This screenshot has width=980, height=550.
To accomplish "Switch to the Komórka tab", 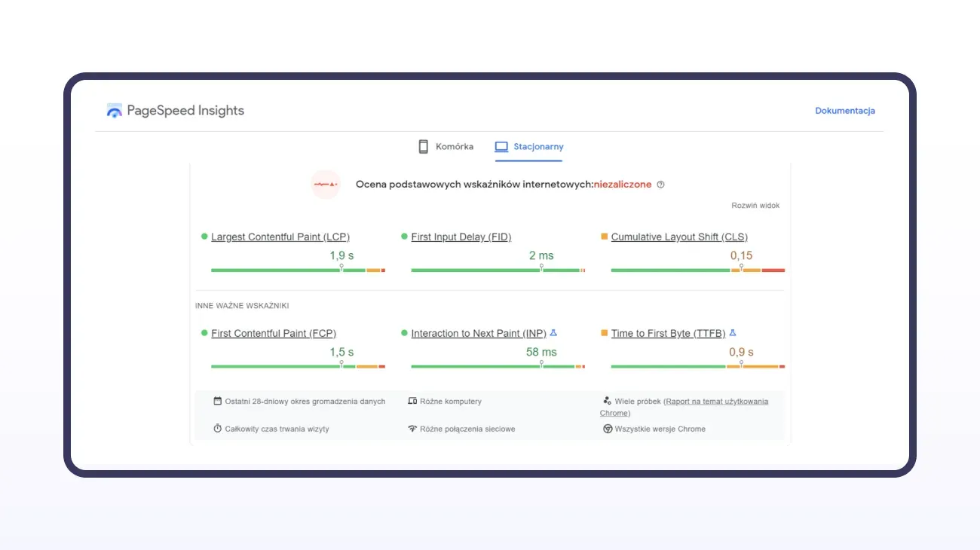I will pyautogui.click(x=446, y=147).
